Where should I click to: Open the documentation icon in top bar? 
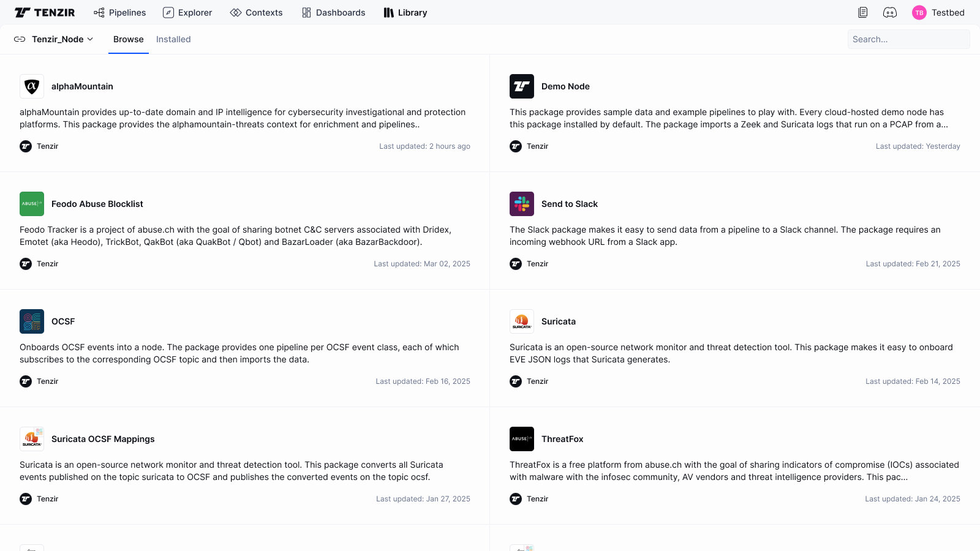pos(862,12)
